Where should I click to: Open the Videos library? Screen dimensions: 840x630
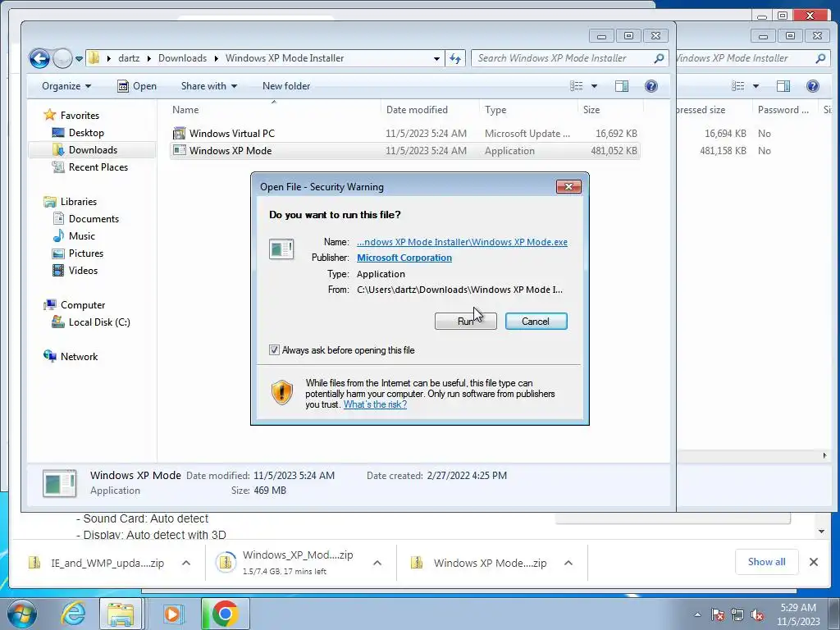[x=83, y=270]
